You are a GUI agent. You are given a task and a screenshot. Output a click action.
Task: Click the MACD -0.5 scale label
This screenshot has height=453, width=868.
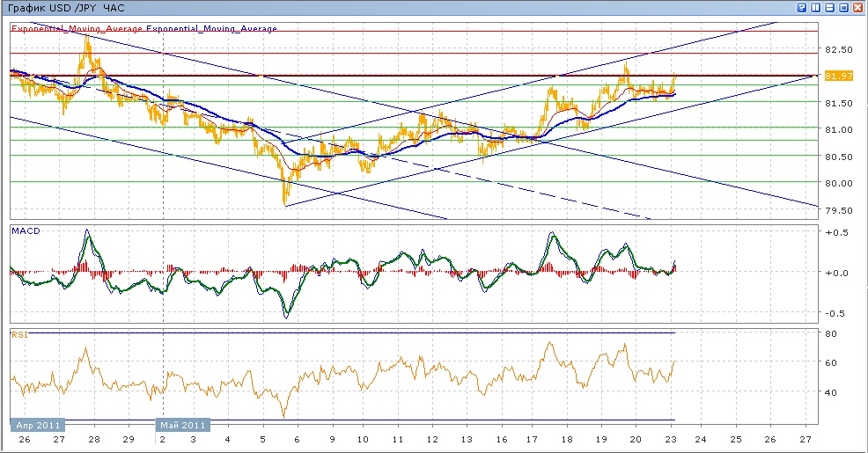[836, 313]
